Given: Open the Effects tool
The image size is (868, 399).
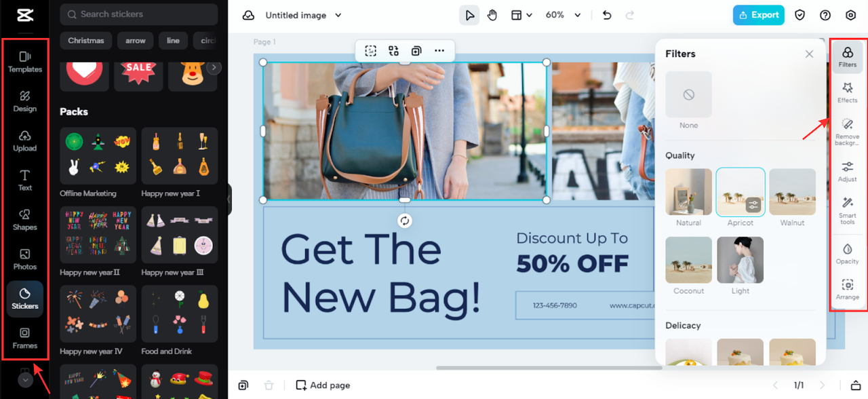Looking at the screenshot, I should pos(848,92).
